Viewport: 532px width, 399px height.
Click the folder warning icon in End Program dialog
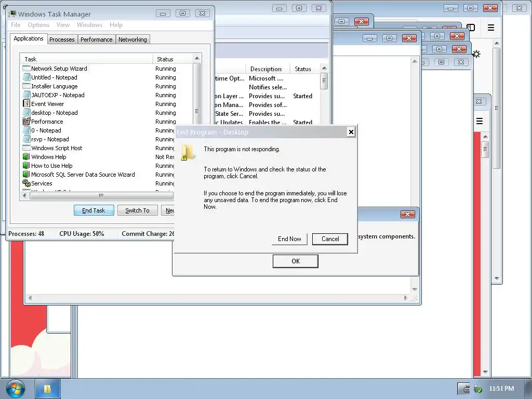[187, 152]
